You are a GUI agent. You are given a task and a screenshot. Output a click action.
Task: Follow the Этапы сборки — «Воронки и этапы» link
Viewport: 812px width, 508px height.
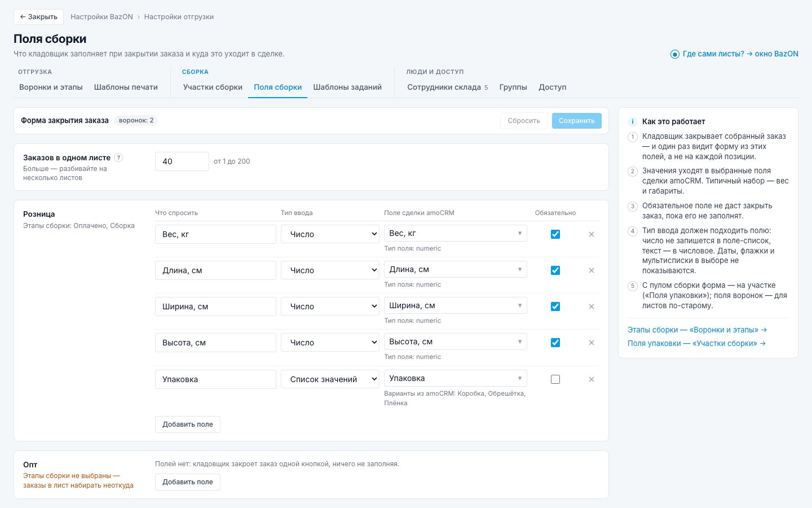[697, 330]
